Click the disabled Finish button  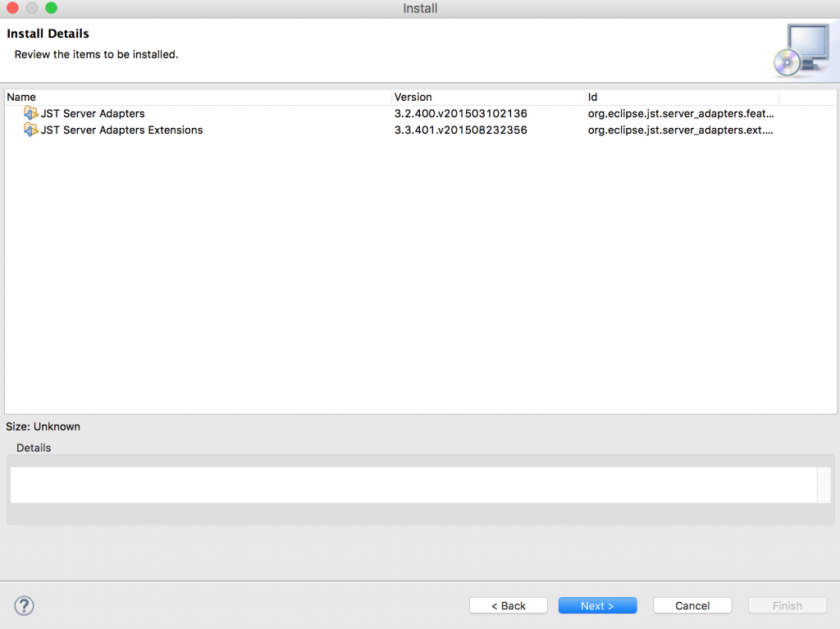tap(787, 605)
